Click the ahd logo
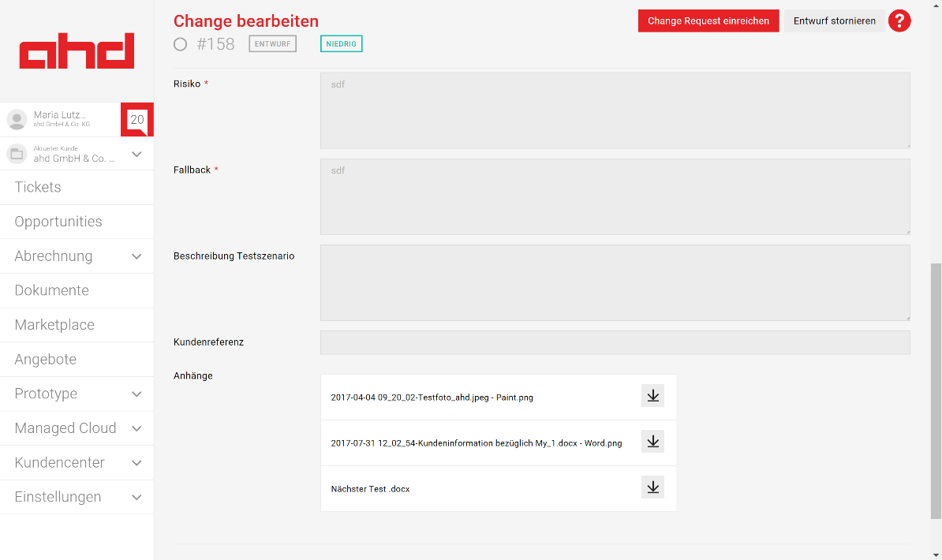The height and width of the screenshot is (560, 942). click(77, 50)
